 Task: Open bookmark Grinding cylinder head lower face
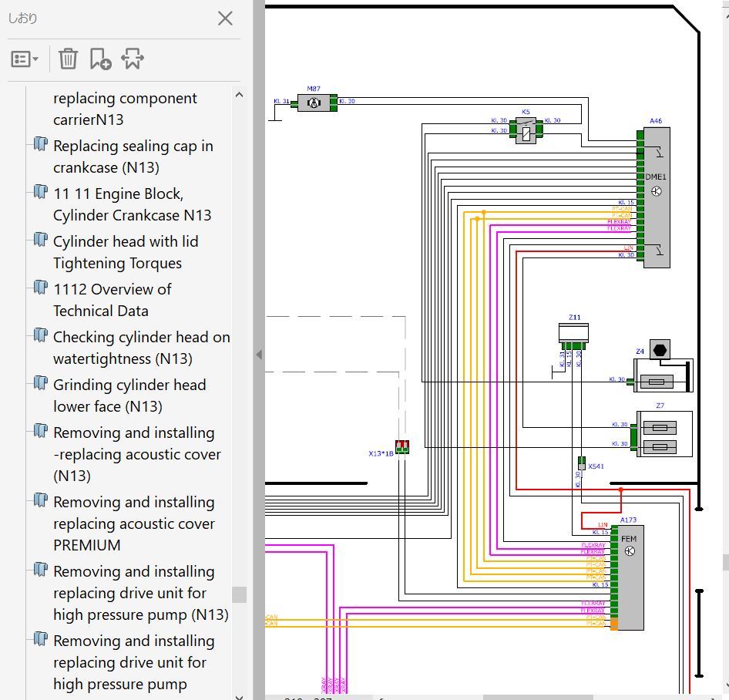[129, 395]
